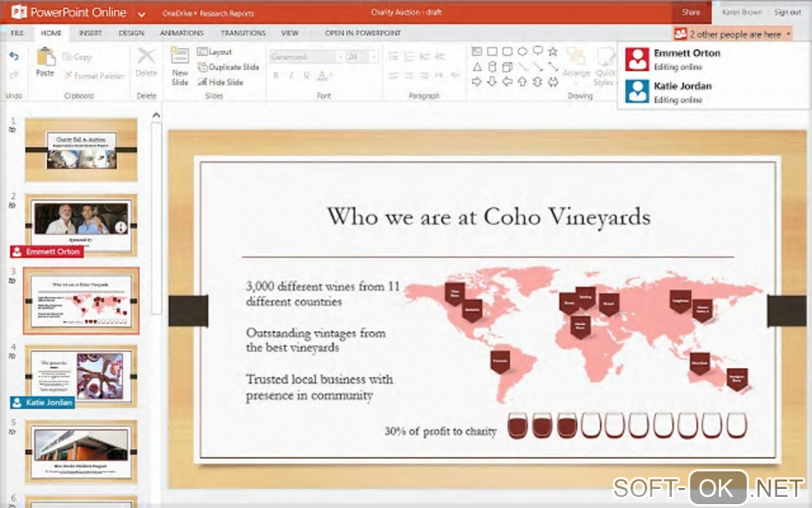812x508 pixels.
Task: Click the Sign out link
Action: click(x=787, y=12)
